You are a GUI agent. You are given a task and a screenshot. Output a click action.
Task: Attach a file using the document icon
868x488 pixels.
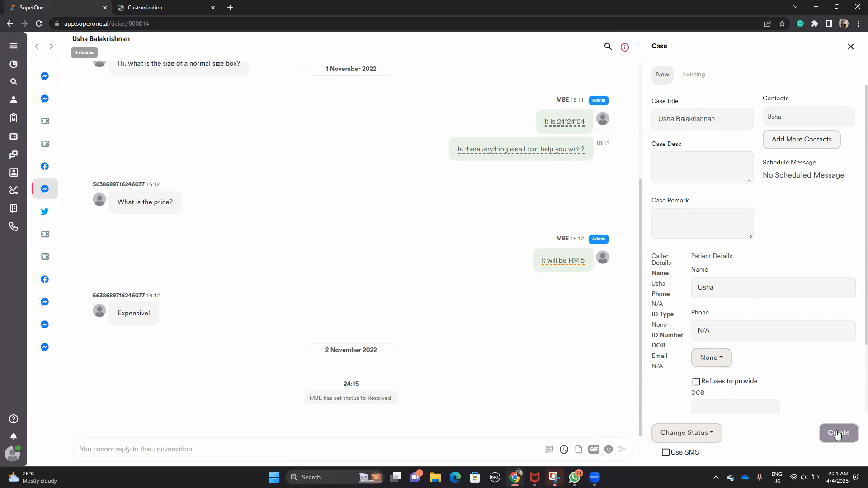pyautogui.click(x=579, y=449)
